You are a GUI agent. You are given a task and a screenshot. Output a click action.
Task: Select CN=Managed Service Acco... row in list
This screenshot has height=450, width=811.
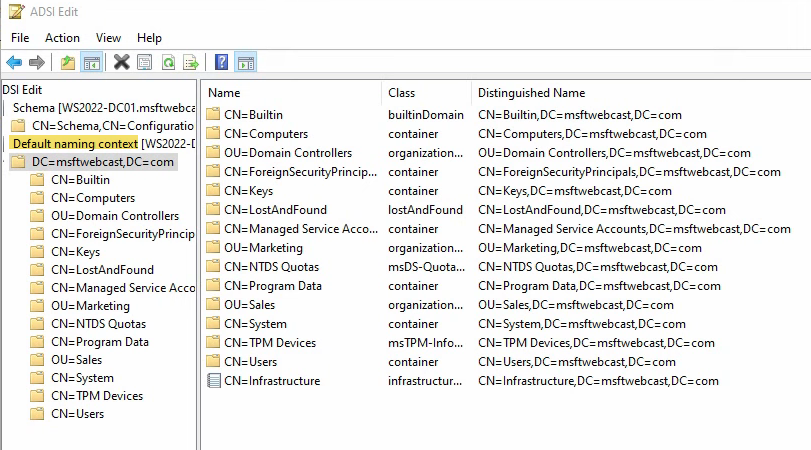click(301, 229)
